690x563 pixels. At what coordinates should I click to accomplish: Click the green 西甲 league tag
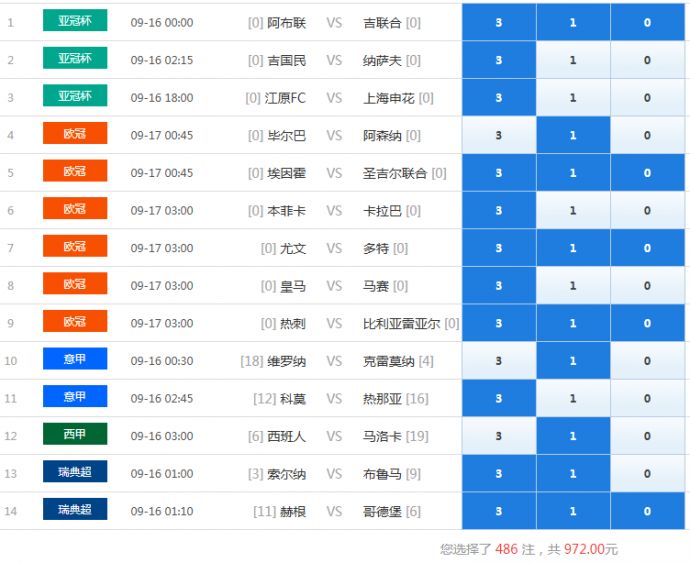point(75,434)
